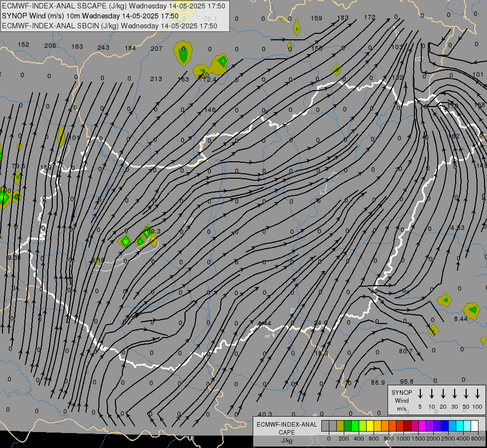Click the map value 88.9
The height and width of the screenshot is (448, 487).
coord(378,383)
